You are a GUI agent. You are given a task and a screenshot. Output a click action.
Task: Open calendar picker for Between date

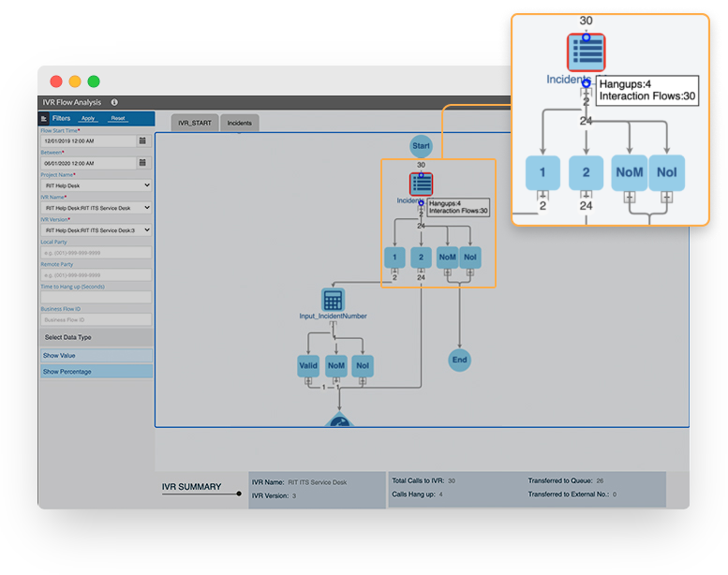[142, 163]
